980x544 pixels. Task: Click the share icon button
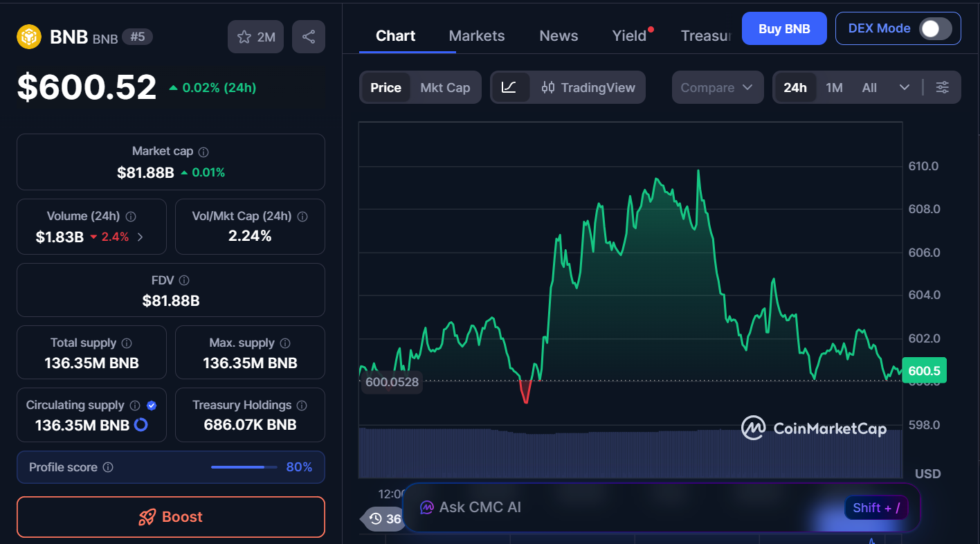coord(309,37)
